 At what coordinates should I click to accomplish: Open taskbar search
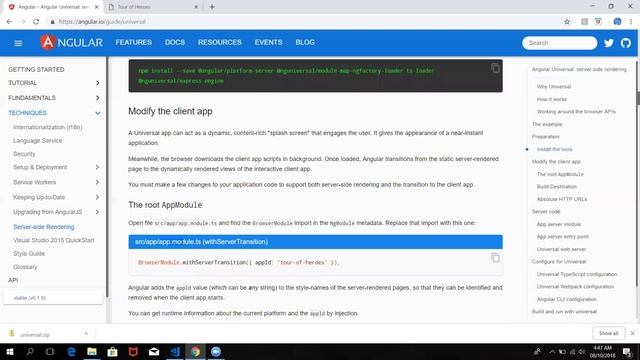pyautogui.click(x=30, y=351)
